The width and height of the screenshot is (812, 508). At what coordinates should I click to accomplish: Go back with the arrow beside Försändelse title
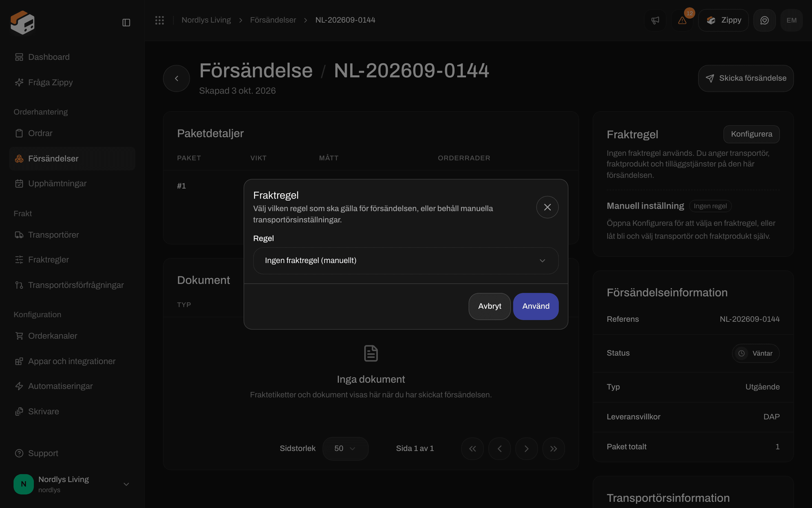(176, 78)
